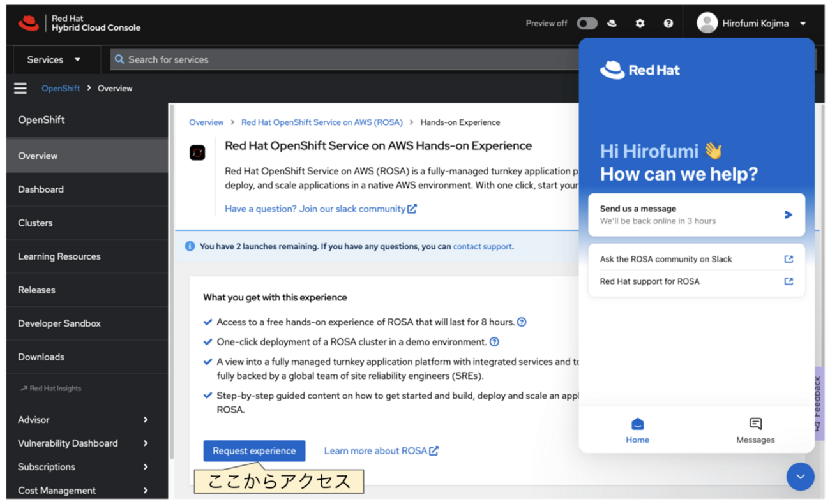Open the Learn more about ROSA link
830x504 pixels.
pos(381,451)
